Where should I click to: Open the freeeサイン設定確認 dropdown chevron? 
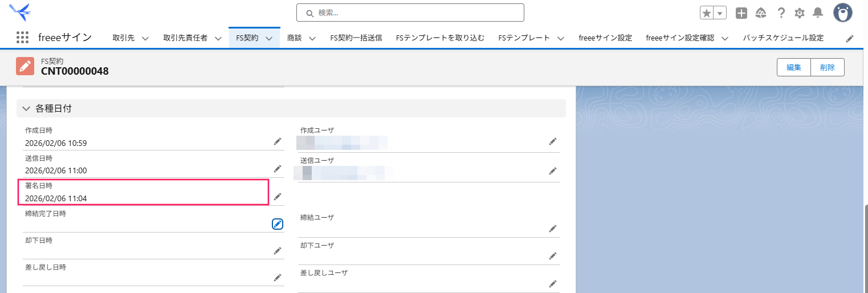coord(725,38)
